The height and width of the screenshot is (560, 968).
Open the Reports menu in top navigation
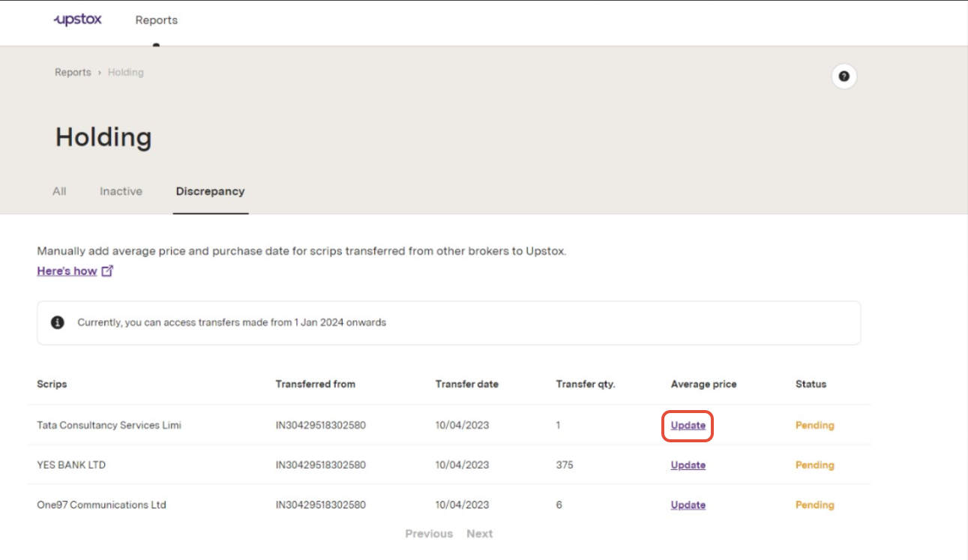pyautogui.click(x=156, y=20)
